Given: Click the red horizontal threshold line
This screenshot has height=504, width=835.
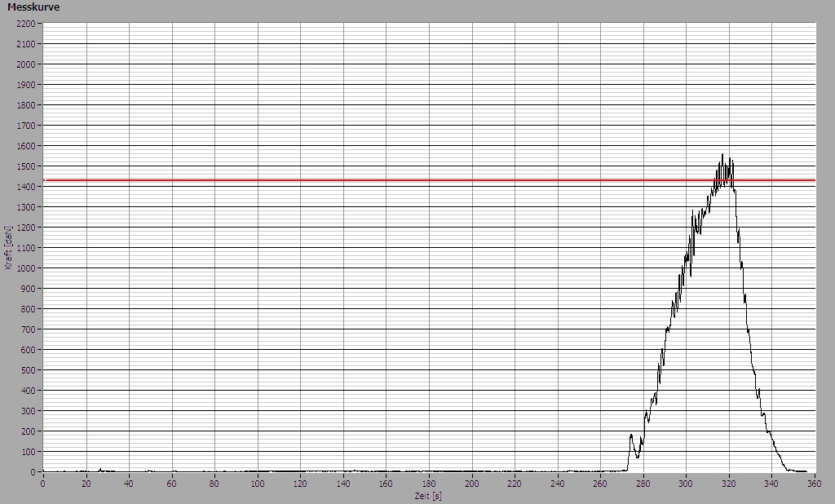Looking at the screenshot, I should tap(429, 180).
